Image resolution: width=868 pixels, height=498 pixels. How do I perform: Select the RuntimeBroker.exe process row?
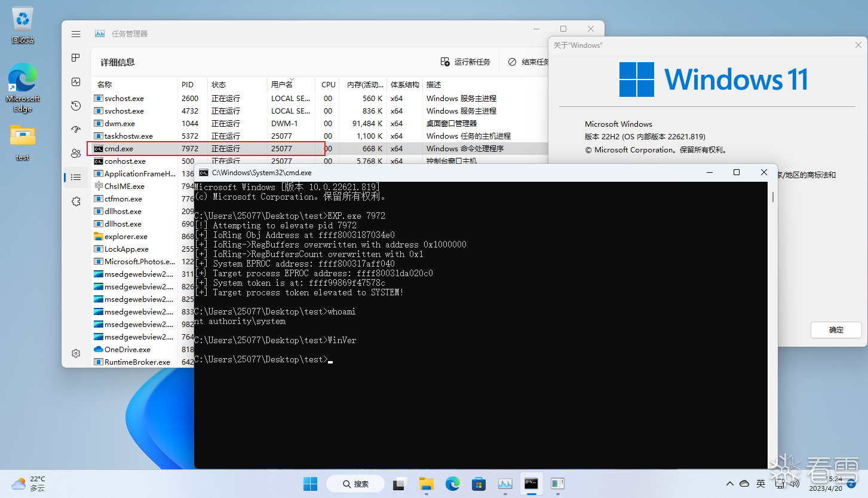point(143,362)
